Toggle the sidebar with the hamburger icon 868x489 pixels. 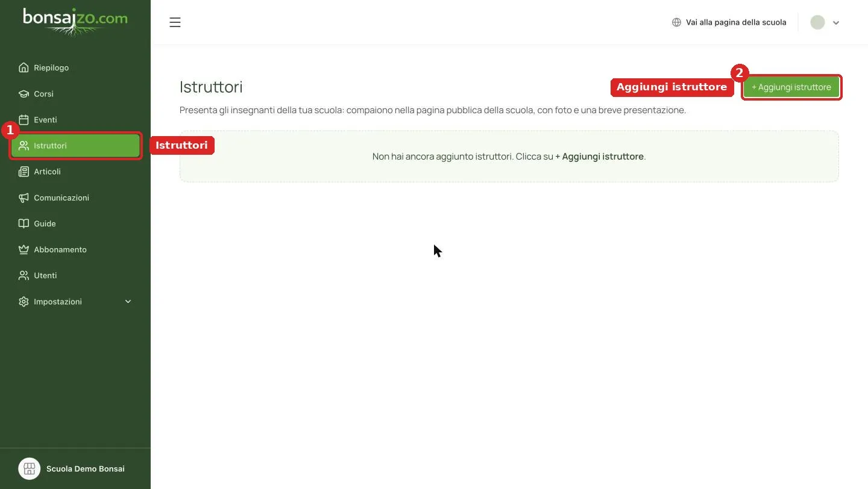(x=175, y=22)
